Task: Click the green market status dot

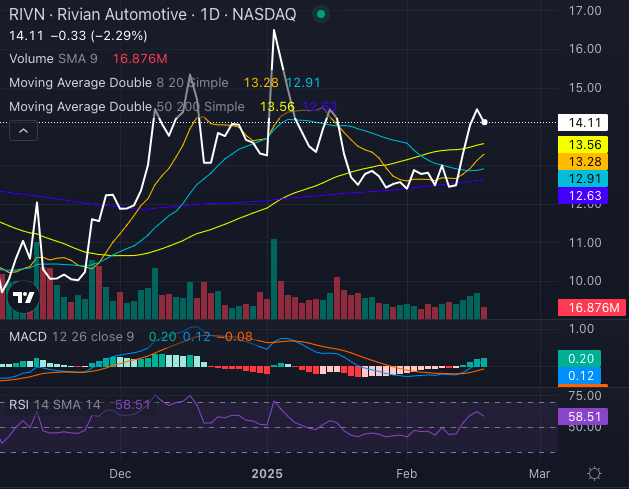Action: pyautogui.click(x=319, y=15)
